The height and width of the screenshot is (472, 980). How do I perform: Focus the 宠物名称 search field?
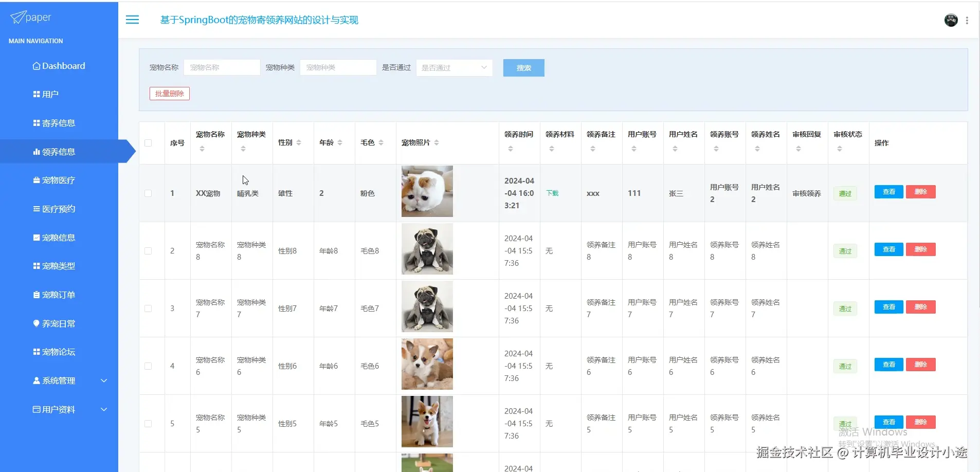[x=222, y=67]
